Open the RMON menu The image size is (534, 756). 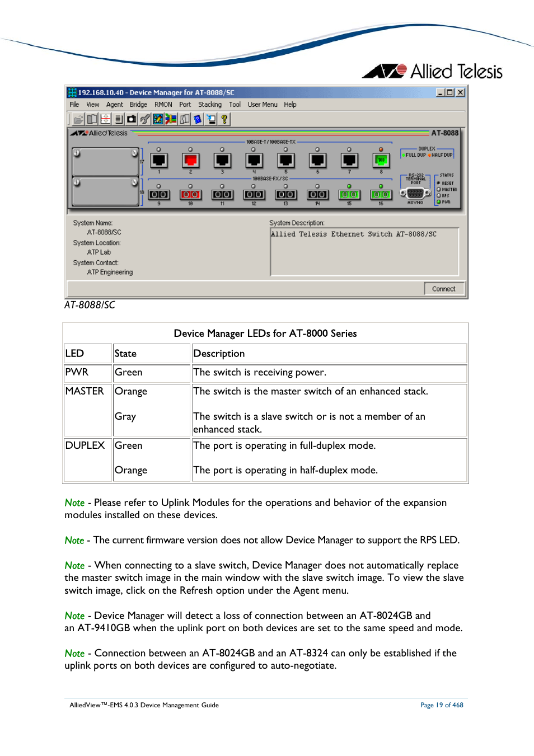point(163,105)
